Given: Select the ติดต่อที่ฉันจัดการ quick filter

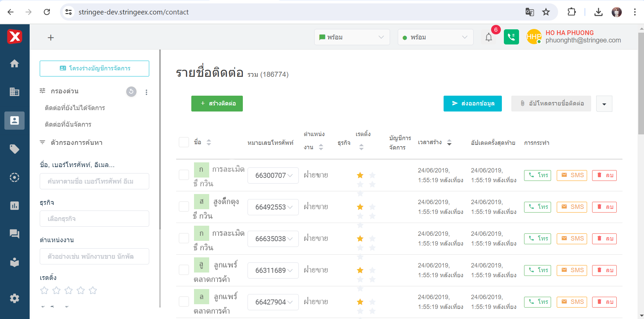Looking at the screenshot, I should tap(68, 124).
